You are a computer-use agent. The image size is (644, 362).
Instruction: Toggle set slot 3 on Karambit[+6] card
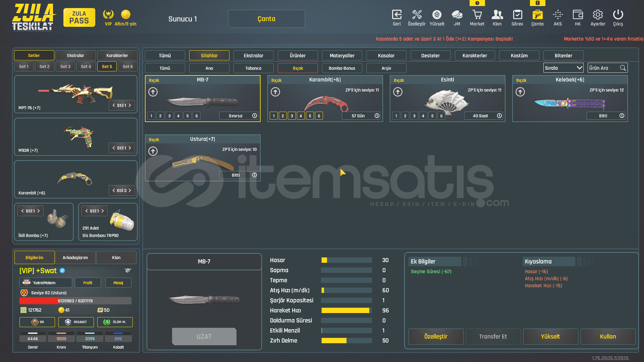pos(292,116)
